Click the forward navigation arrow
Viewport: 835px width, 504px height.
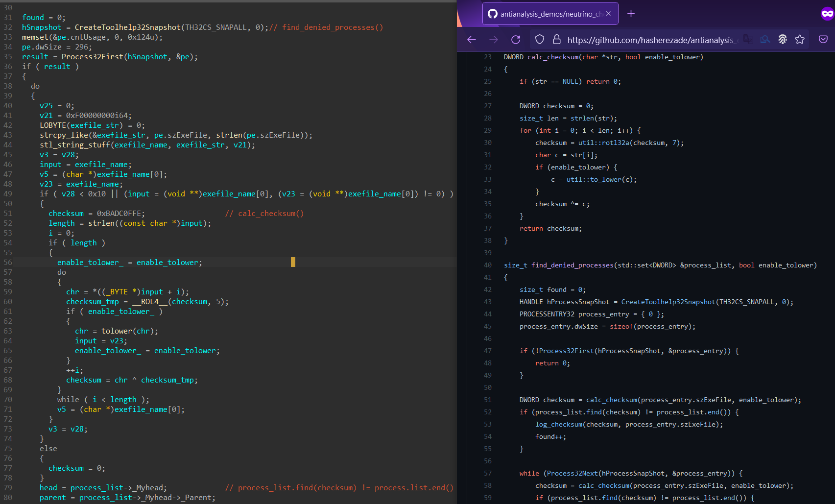[494, 40]
